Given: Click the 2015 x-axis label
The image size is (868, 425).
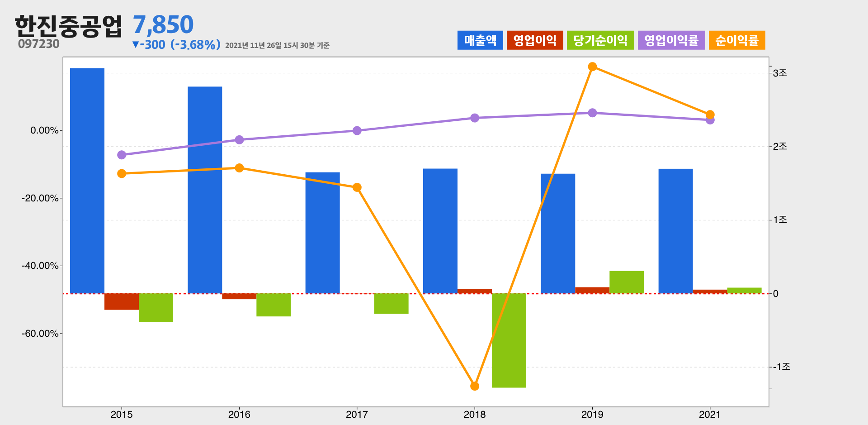Looking at the screenshot, I should [x=122, y=414].
